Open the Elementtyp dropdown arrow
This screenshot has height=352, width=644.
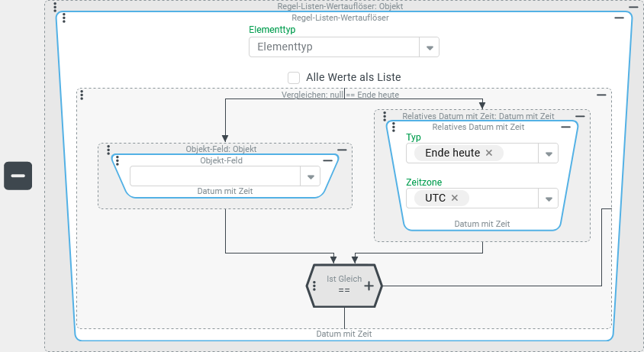point(430,47)
